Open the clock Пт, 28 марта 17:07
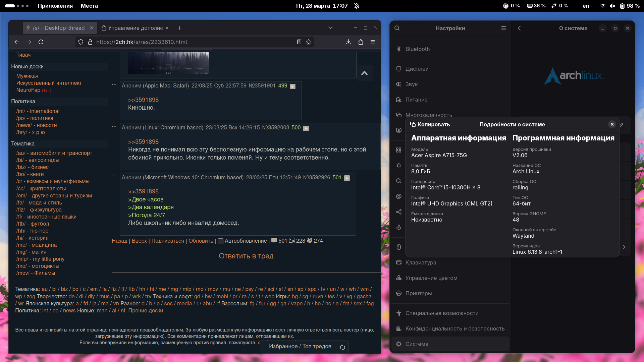The width and height of the screenshot is (644, 362). coord(322,6)
